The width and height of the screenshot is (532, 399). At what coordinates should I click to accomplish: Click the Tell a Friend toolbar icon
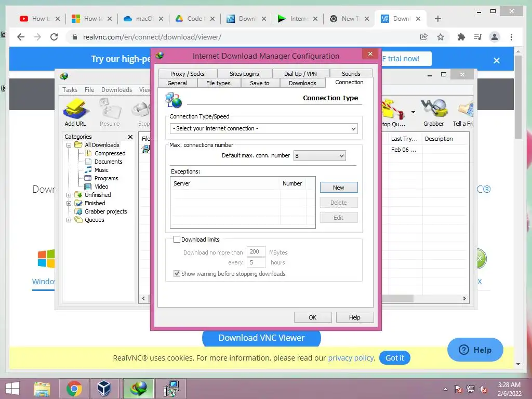463,112
